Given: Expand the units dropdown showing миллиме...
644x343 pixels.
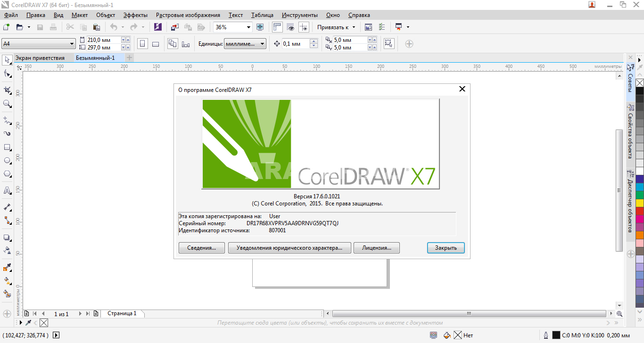Looking at the screenshot, I should (x=263, y=44).
